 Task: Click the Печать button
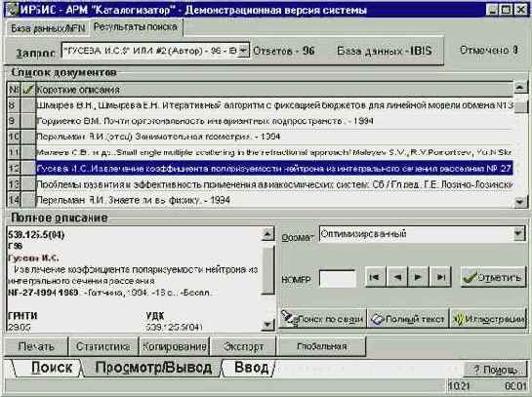click(x=36, y=346)
